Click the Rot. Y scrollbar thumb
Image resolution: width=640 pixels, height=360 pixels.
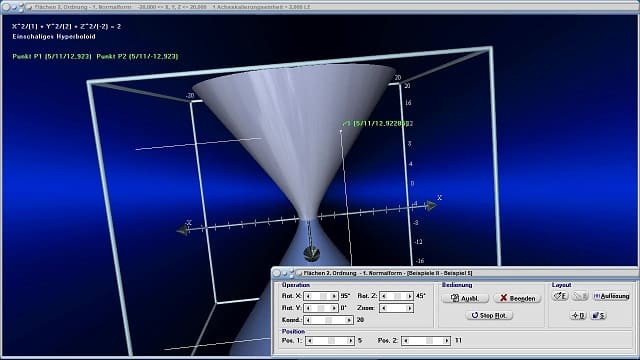coord(321,308)
